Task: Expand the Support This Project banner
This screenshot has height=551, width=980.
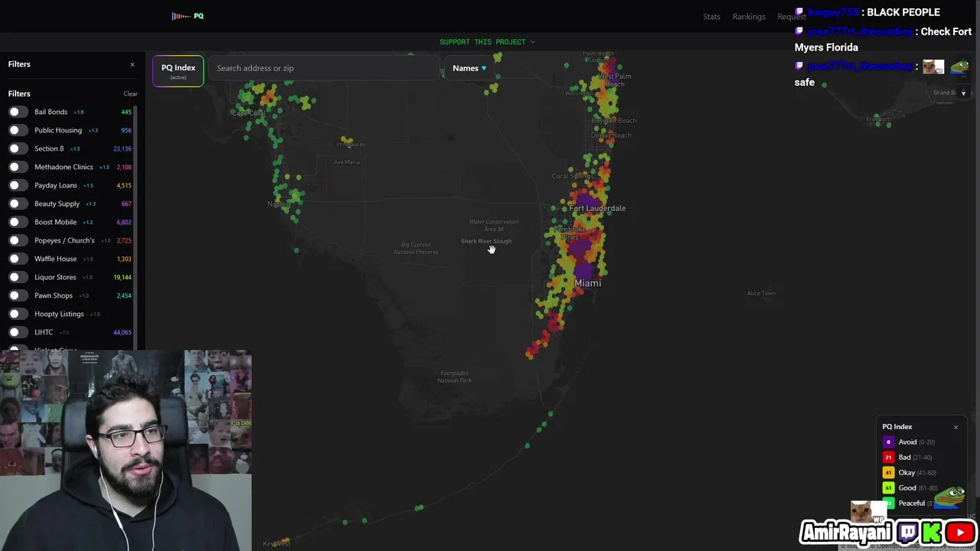Action: point(487,42)
